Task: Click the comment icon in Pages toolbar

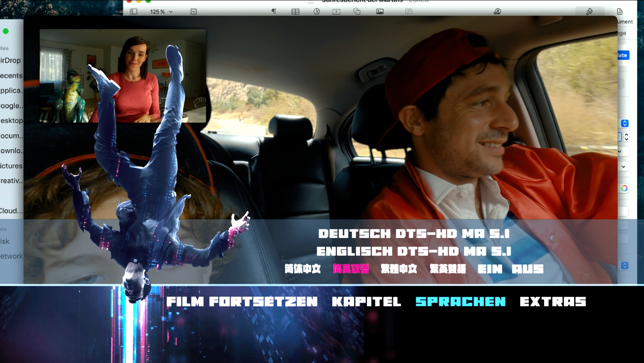Action: point(409,11)
